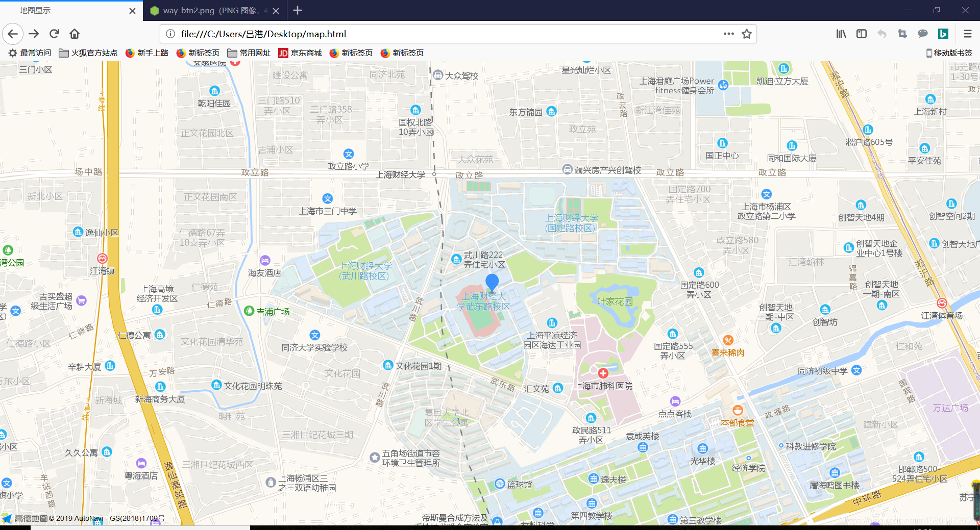The width and height of the screenshot is (980, 530).
Task: Click the 逸夫楼 building icon
Action: click(x=593, y=478)
